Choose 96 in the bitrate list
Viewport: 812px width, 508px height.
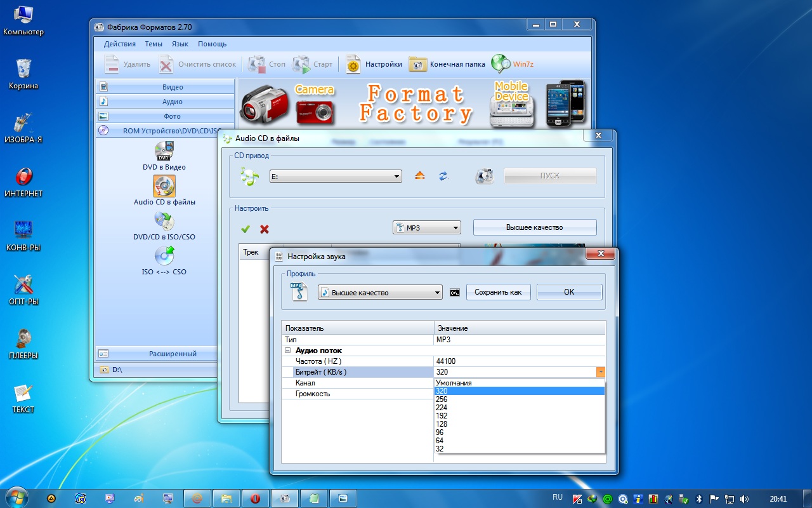520,432
